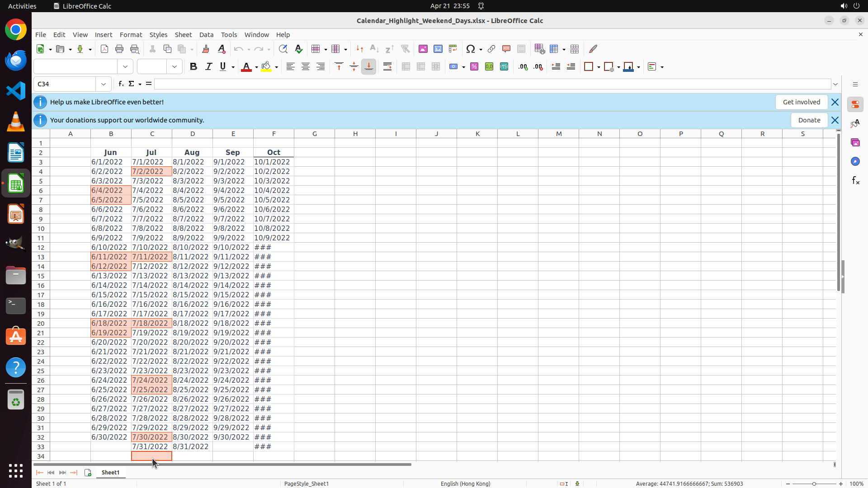Open the background color dropdown arrow
868x488 pixels.
277,67
